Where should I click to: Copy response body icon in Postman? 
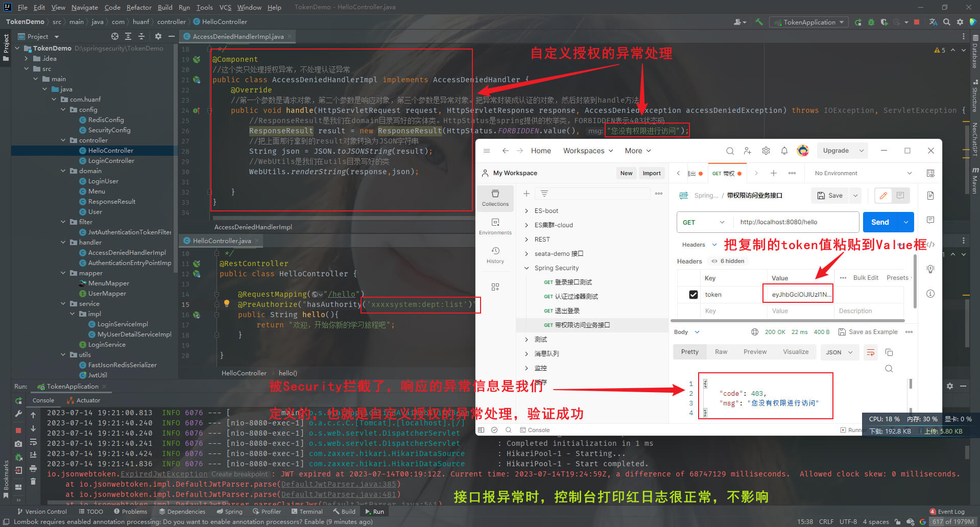[889, 352]
